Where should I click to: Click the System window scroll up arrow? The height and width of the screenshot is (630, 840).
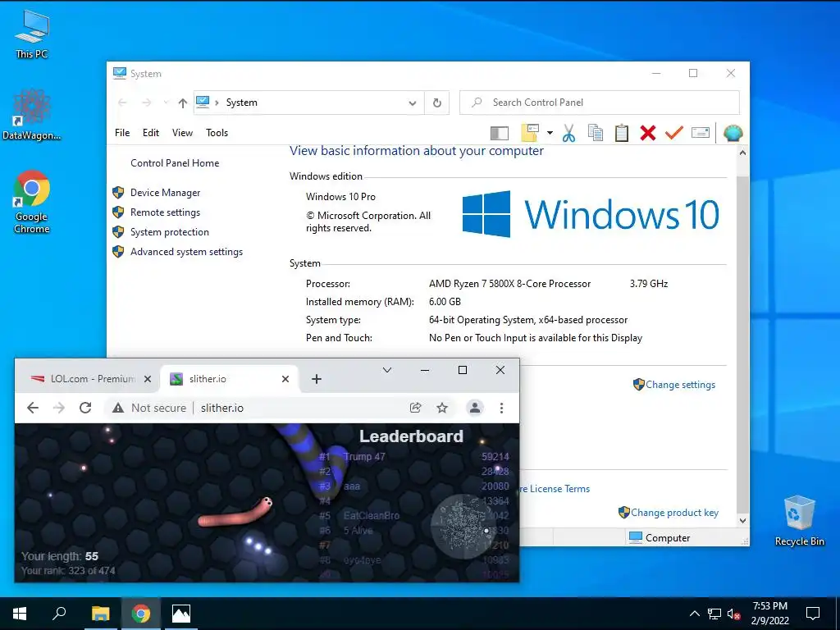(x=742, y=153)
